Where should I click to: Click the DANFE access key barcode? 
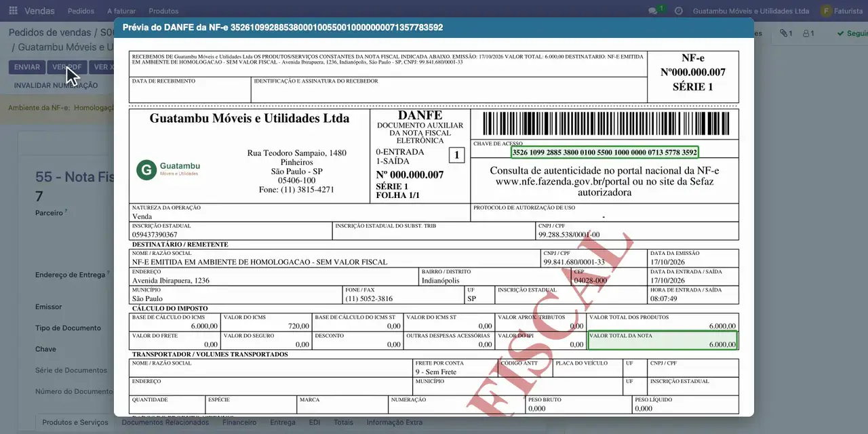click(604, 125)
